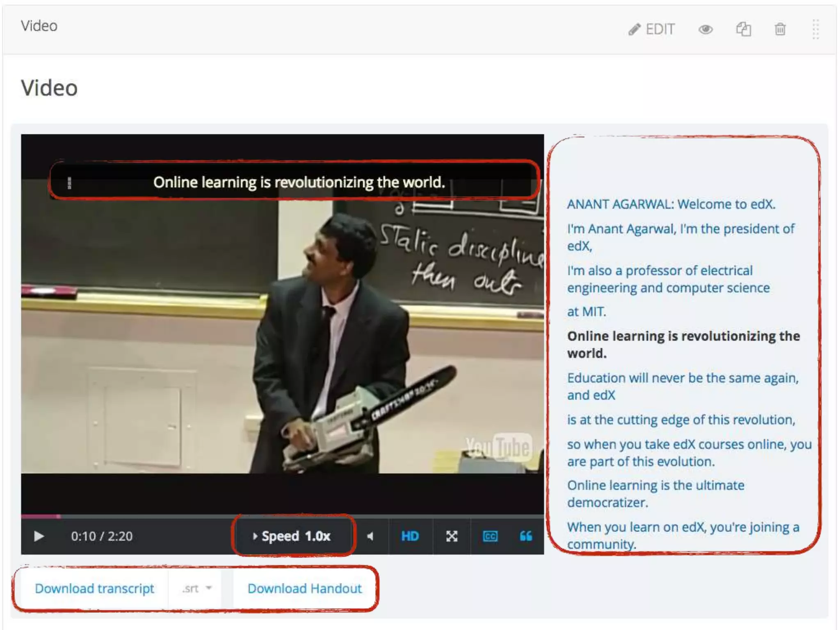
Task: Click the pencil EDIT button
Action: coord(651,29)
